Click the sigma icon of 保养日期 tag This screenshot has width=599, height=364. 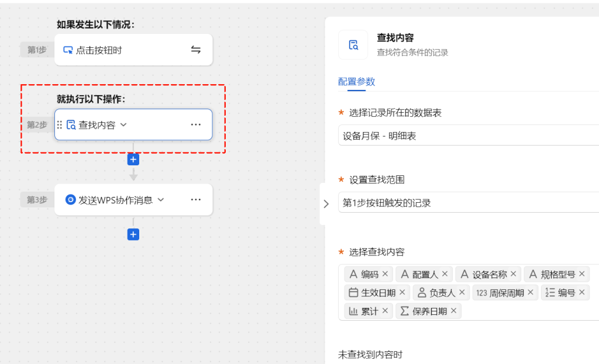pyautogui.click(x=405, y=311)
